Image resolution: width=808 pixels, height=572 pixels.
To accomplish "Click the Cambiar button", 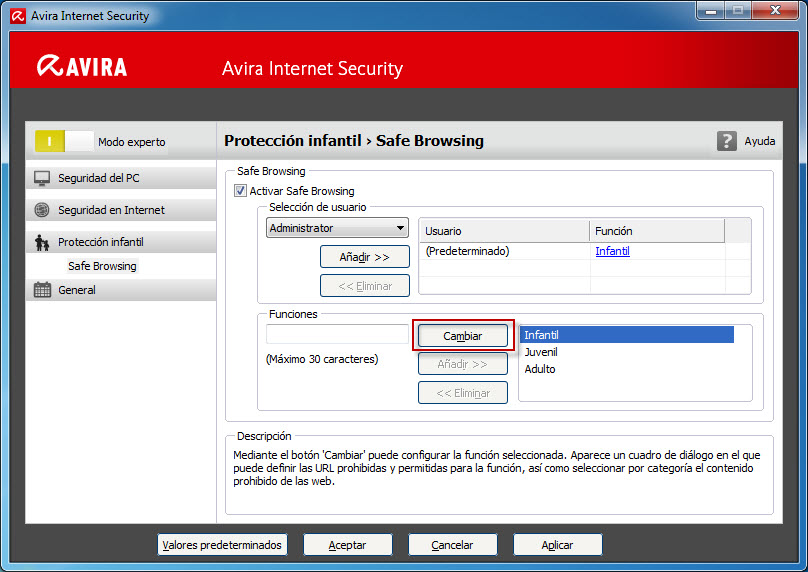I will coord(463,336).
